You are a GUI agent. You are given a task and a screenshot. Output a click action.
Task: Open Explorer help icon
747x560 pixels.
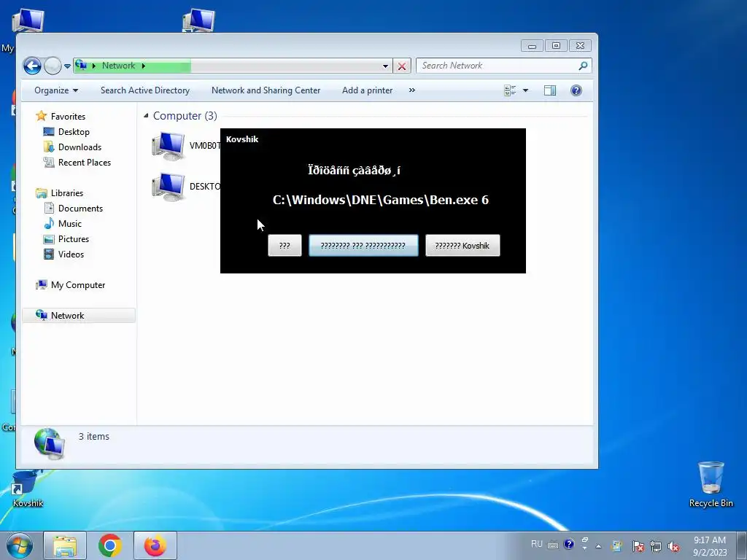(x=576, y=90)
